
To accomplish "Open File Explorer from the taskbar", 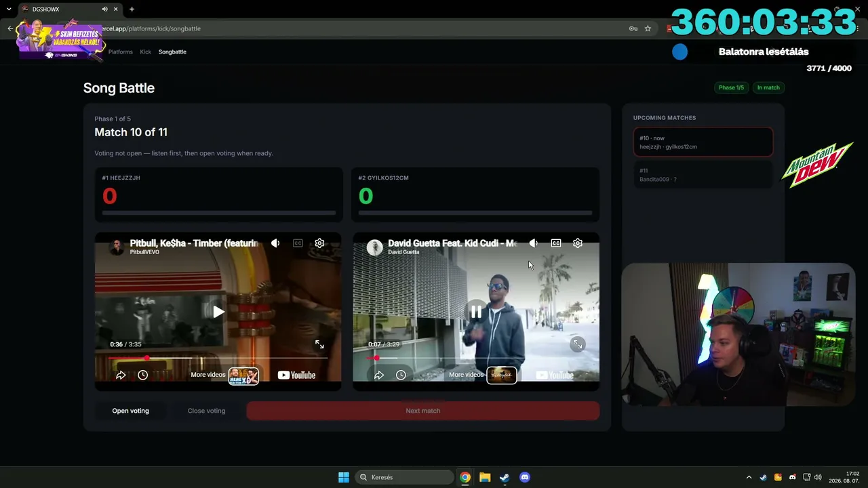I will (x=485, y=477).
